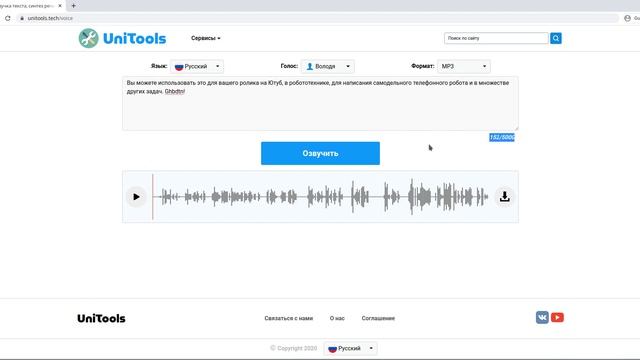
Task: Click the Голос label
Action: tap(289, 66)
